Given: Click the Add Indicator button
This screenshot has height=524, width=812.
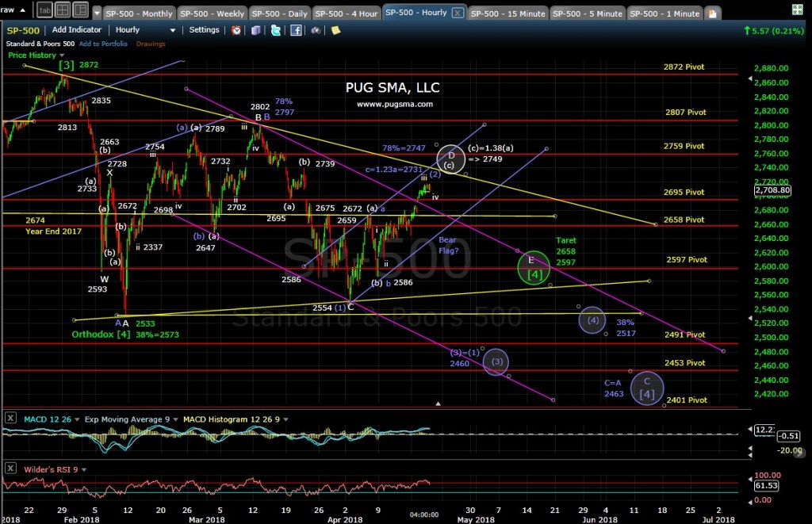Looking at the screenshot, I should coord(77,30).
